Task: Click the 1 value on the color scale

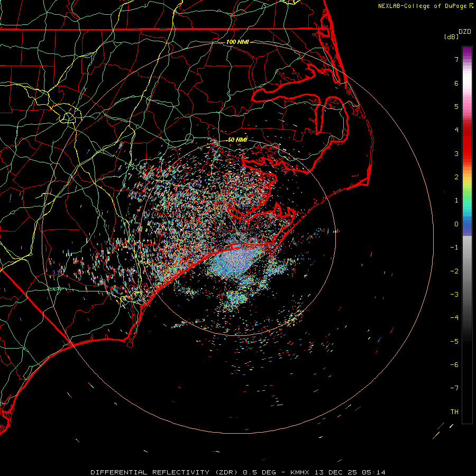Action: pyautogui.click(x=456, y=200)
